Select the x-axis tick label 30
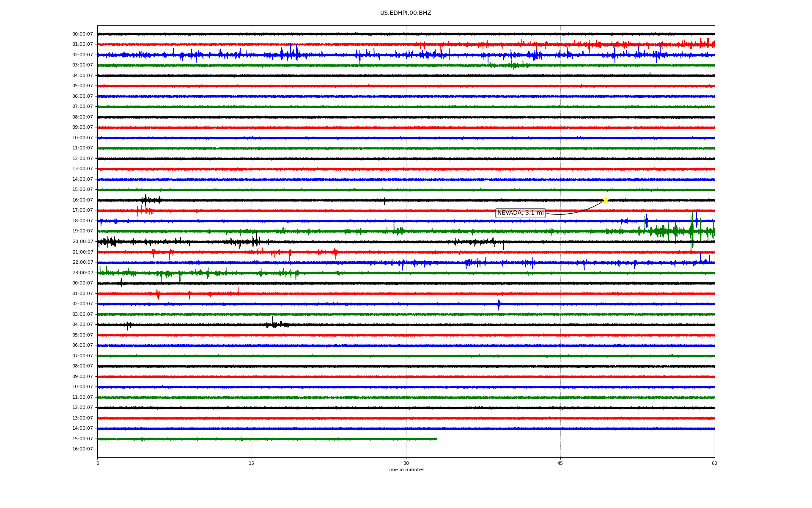The width and height of the screenshot is (812, 508). [x=406, y=463]
